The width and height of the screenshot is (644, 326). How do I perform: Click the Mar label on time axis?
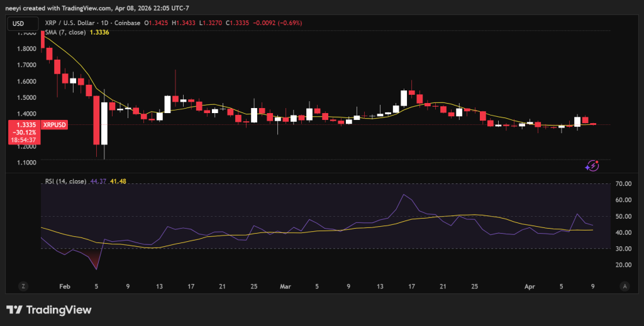(x=285, y=286)
